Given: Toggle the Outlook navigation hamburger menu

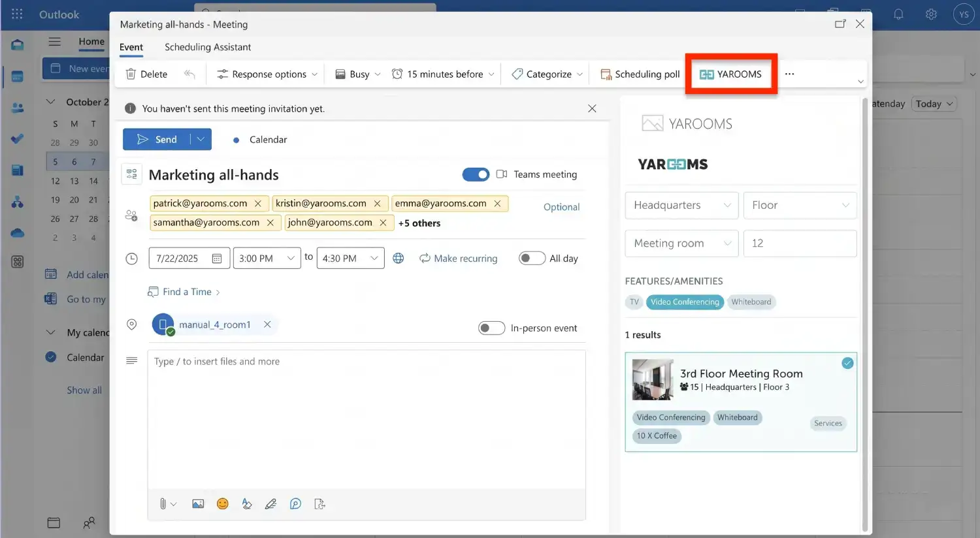Looking at the screenshot, I should (54, 41).
